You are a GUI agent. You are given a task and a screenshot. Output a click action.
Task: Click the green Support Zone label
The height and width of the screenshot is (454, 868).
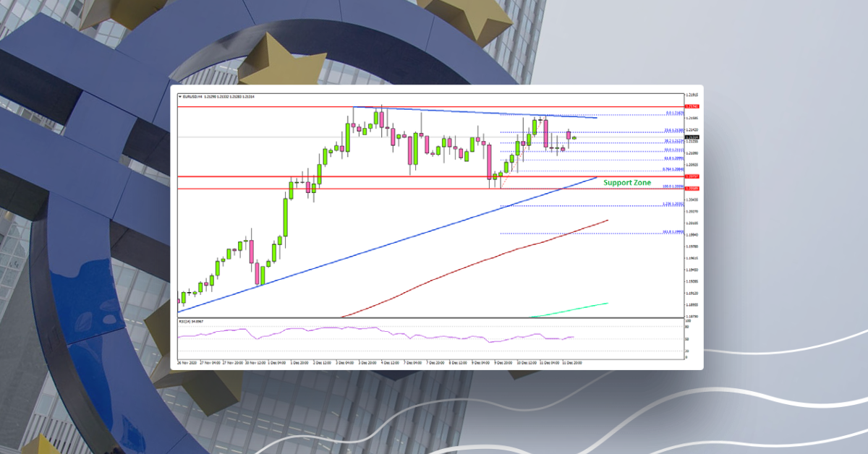tap(626, 182)
